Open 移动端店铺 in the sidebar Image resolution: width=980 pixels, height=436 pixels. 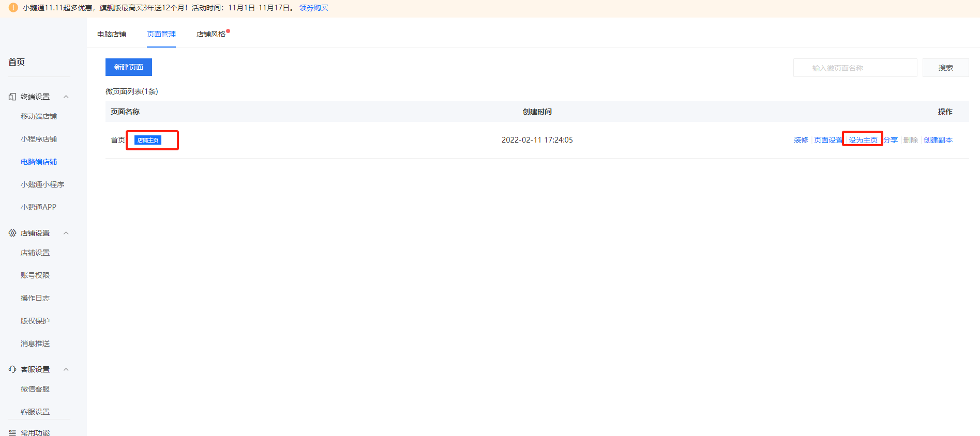tap(39, 116)
